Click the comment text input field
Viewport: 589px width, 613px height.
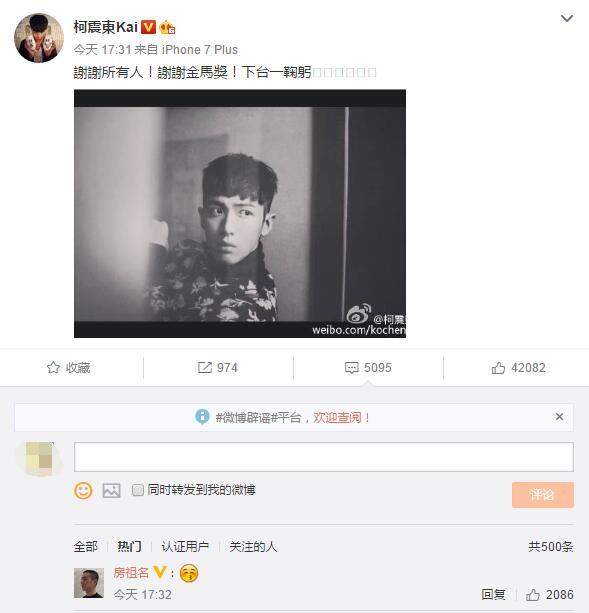click(x=324, y=457)
